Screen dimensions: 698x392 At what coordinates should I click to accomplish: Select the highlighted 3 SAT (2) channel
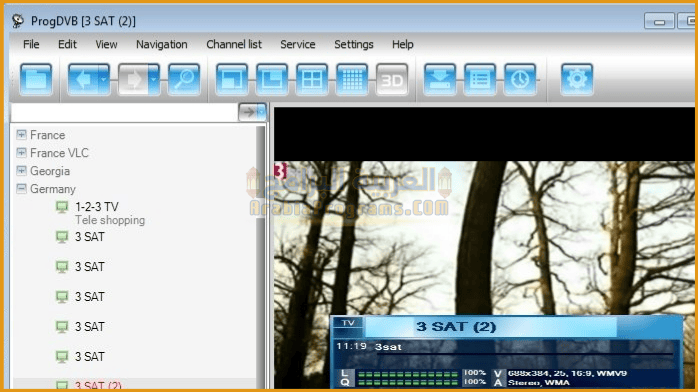(x=98, y=385)
